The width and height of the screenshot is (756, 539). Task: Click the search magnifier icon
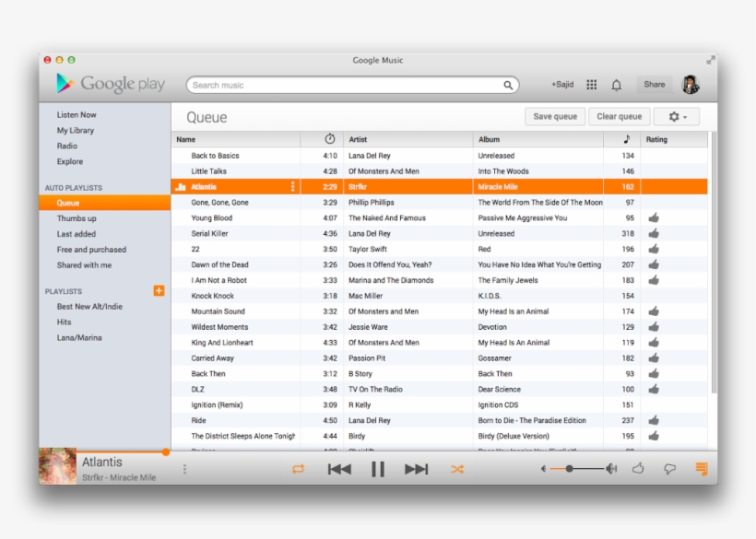[x=508, y=86]
